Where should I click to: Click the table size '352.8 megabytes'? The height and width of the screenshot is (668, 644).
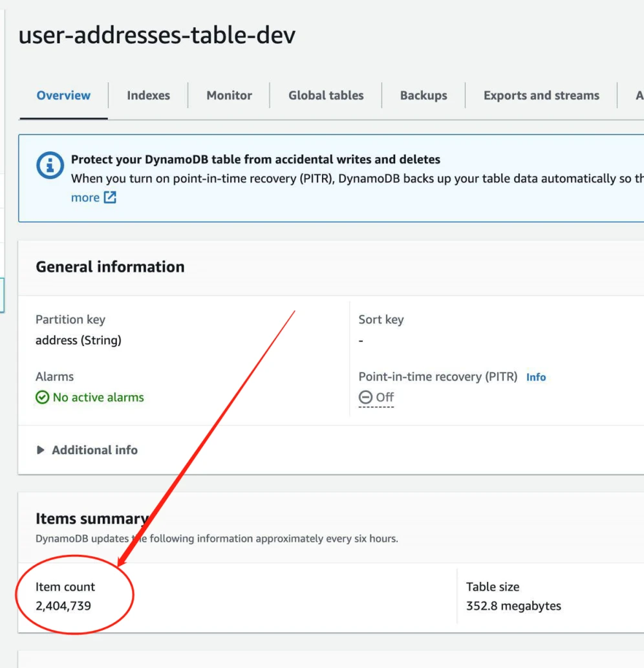tap(513, 606)
